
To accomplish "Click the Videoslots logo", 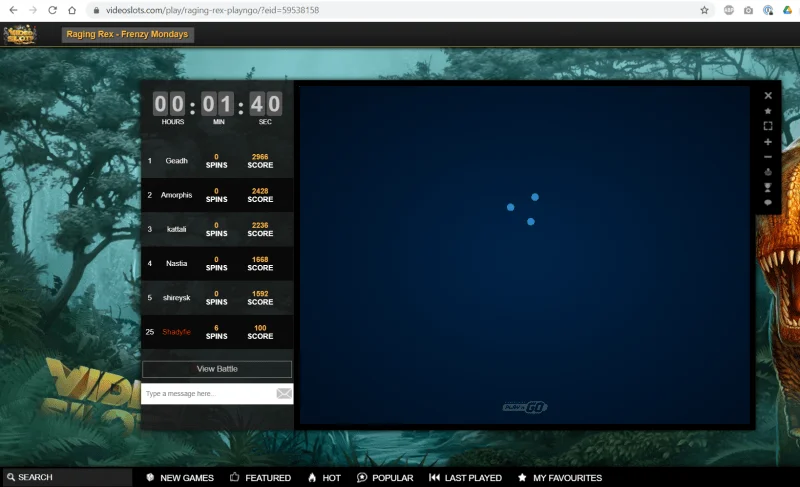I will (20, 35).
